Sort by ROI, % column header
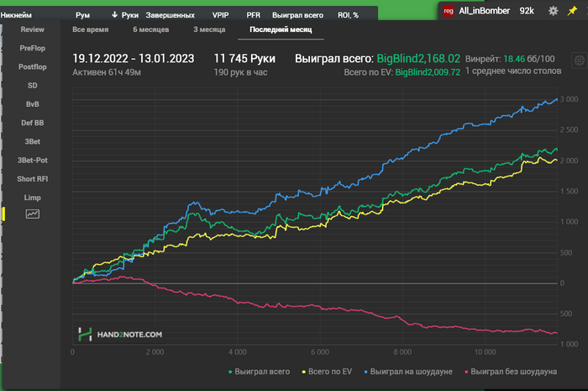Image resolution: width=588 pixels, height=391 pixels. pos(348,15)
